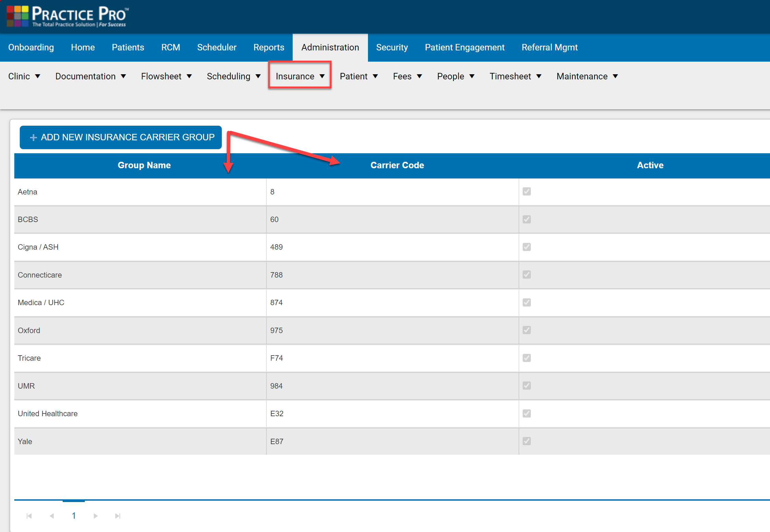This screenshot has height=532, width=770.
Task: Switch to the Security tab
Action: click(x=392, y=47)
